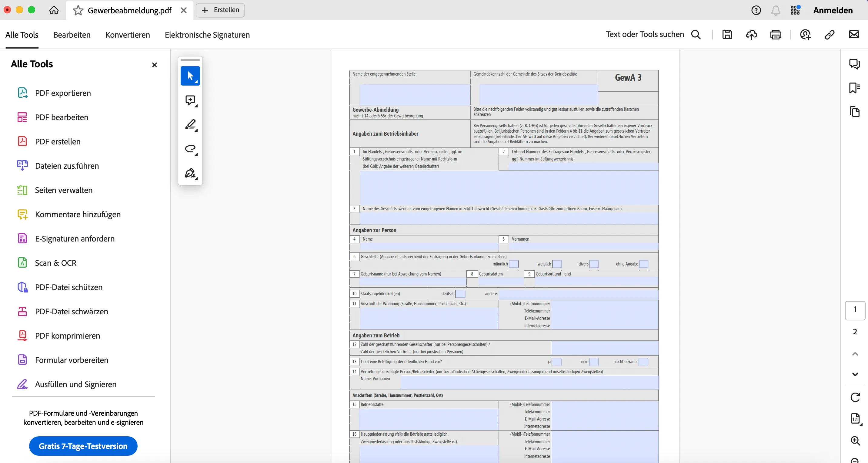Open the Bookmarks panel
Image resolution: width=868 pixels, height=463 pixels.
[855, 88]
